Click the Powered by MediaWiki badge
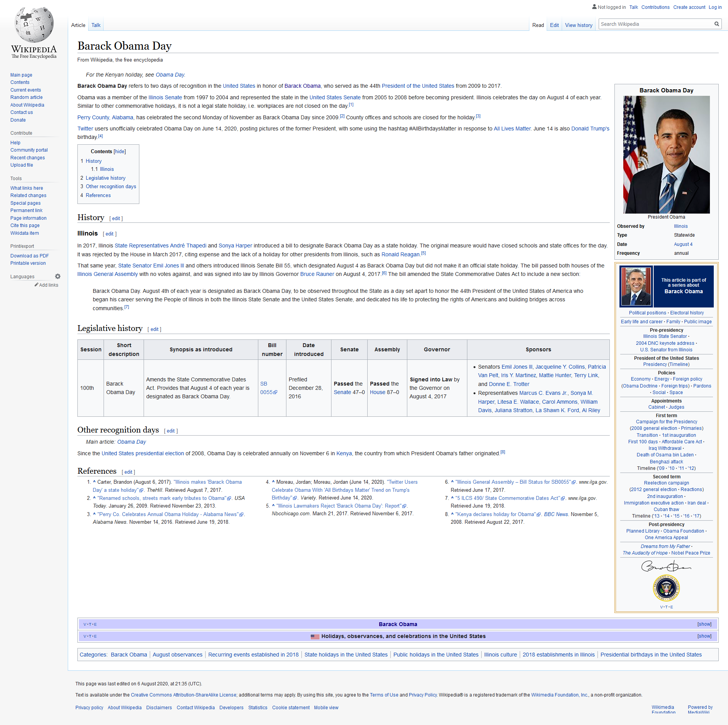 click(x=700, y=710)
